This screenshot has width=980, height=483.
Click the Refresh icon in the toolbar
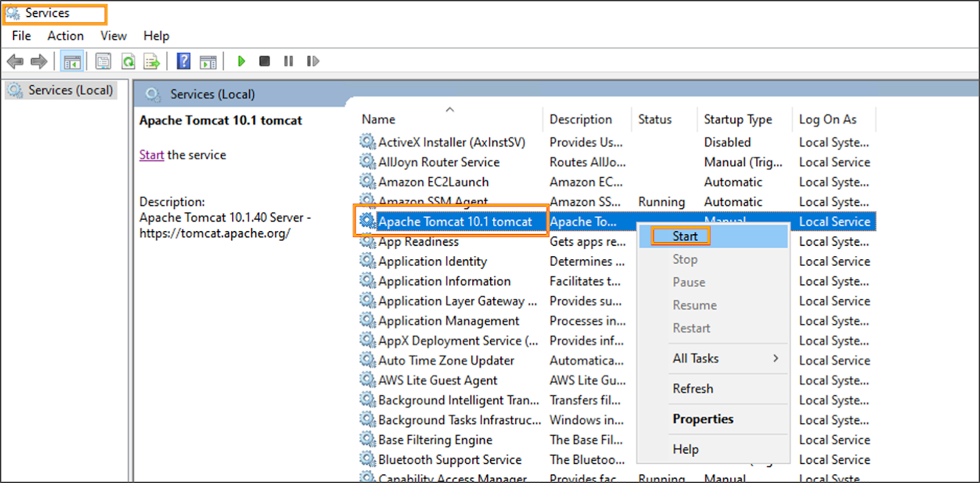[x=128, y=61]
